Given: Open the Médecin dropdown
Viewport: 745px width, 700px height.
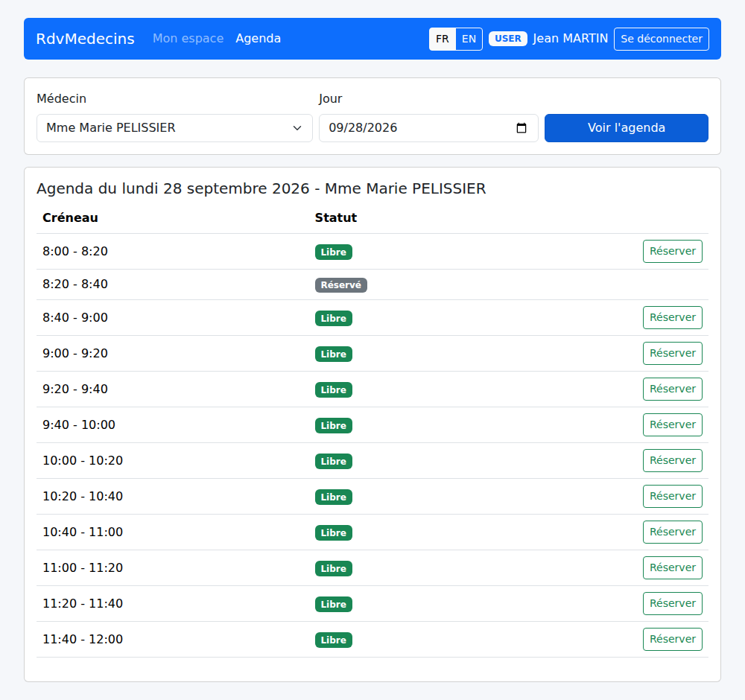Looking at the screenshot, I should click(174, 128).
